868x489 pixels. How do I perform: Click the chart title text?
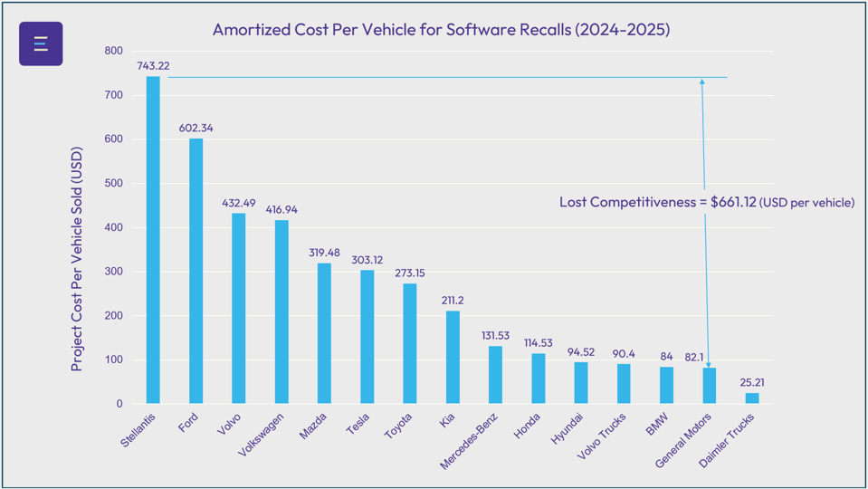(x=441, y=29)
